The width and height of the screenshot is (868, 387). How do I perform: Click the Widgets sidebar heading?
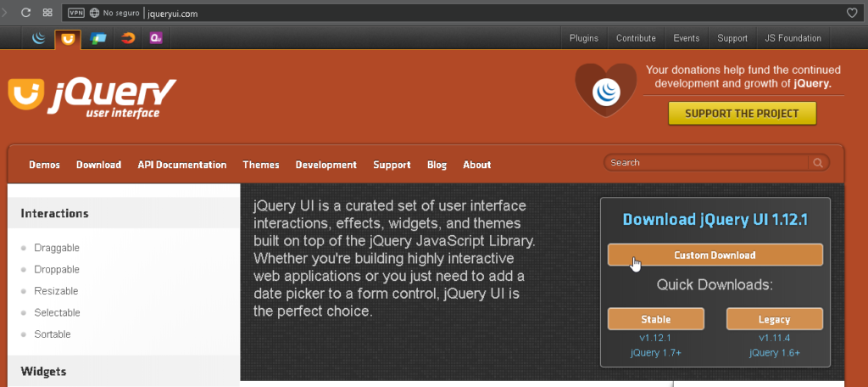click(x=43, y=372)
